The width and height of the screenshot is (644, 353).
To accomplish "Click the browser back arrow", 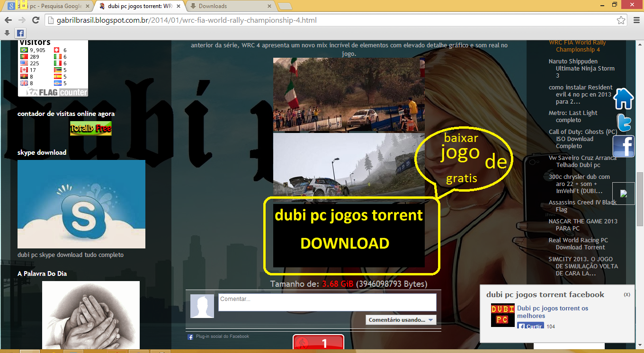I will click(x=8, y=20).
